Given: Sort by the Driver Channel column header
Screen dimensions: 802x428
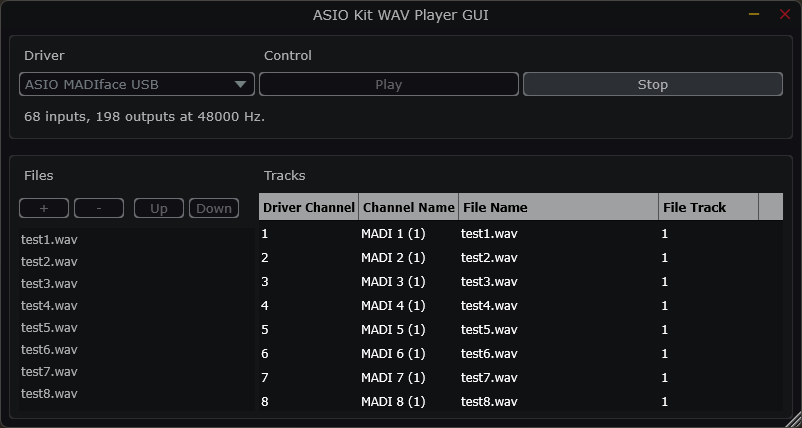Looking at the screenshot, I should 309,207.
